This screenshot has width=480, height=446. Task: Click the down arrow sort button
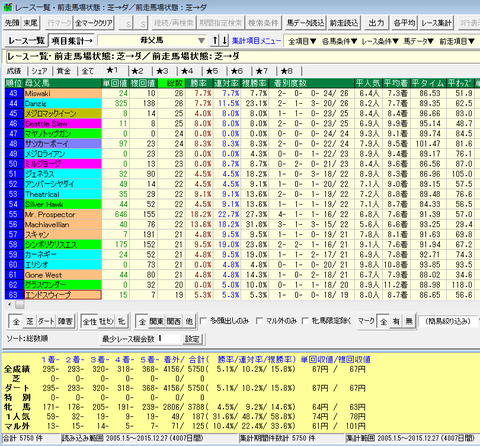pos(225,41)
